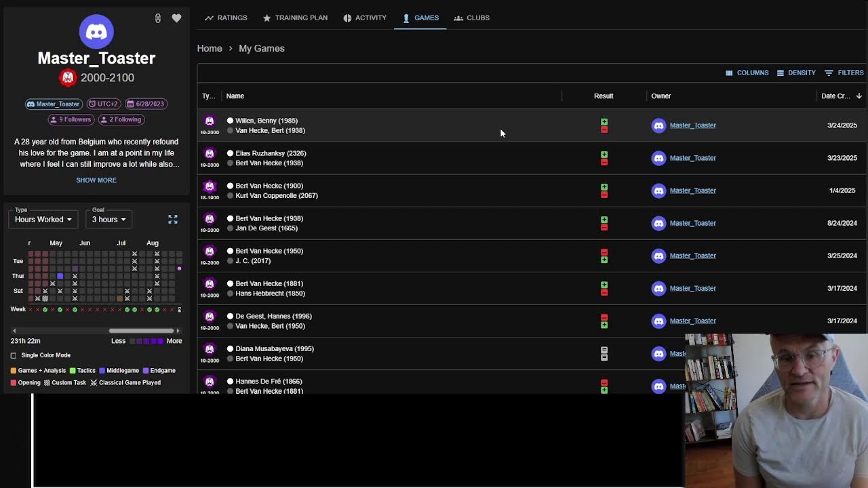Click the Discord avatar of Master_Toaster

(96, 31)
